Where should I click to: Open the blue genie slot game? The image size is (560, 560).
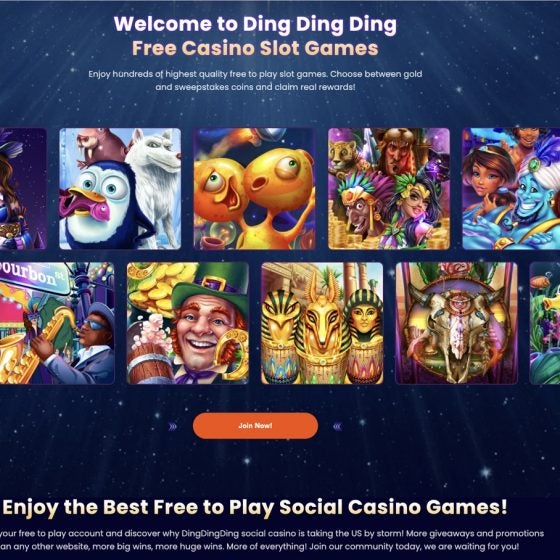(x=511, y=189)
